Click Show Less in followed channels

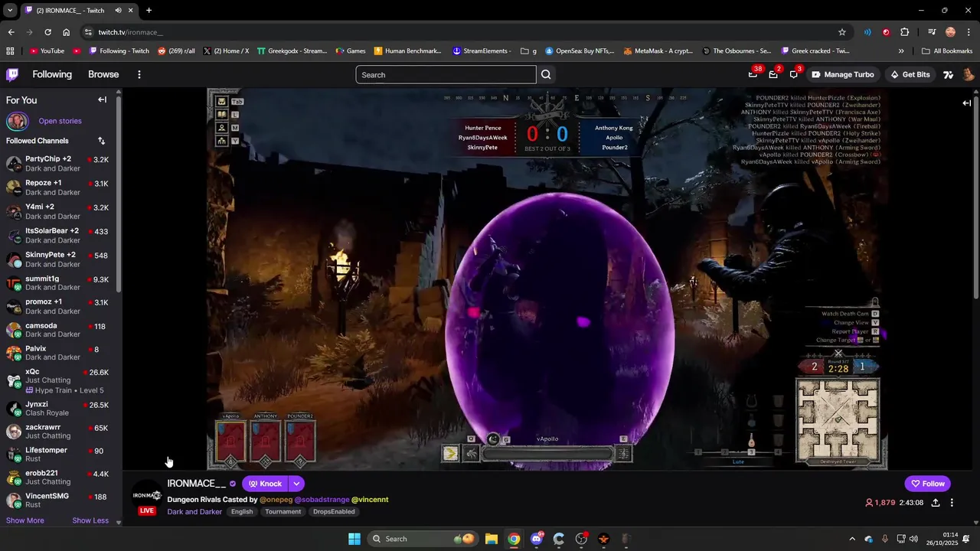pyautogui.click(x=90, y=520)
